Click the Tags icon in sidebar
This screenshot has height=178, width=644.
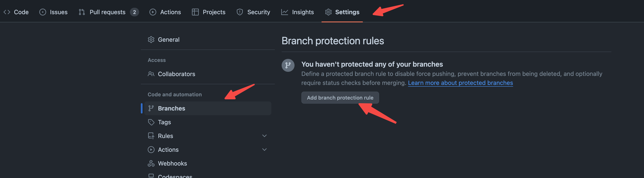click(x=151, y=122)
